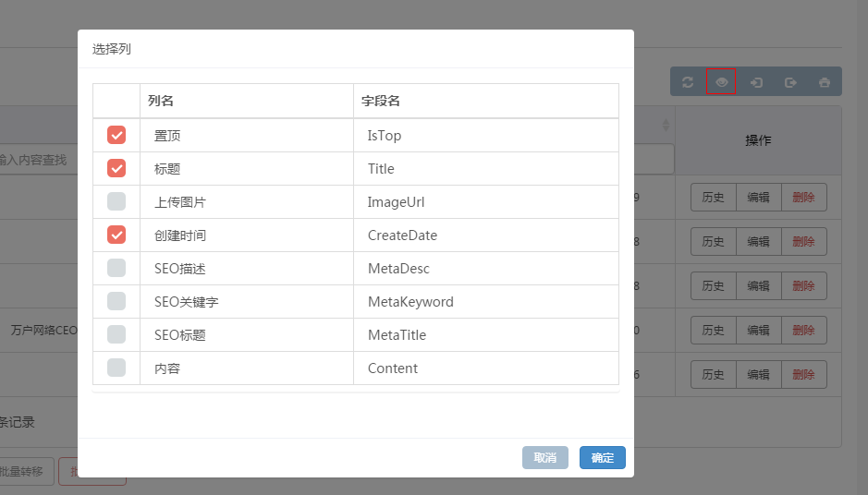868x495 pixels.
Task: Click the SEO关键字 column name
Action: (x=187, y=302)
